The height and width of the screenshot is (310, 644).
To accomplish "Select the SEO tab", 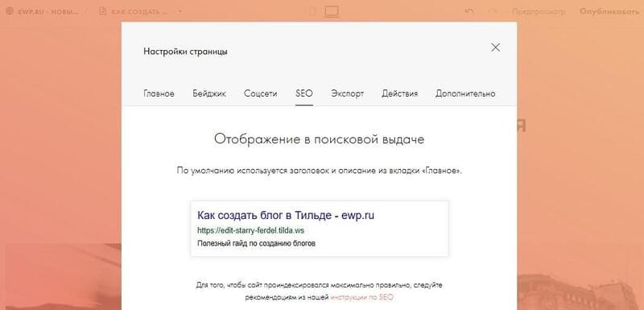I will point(304,93).
